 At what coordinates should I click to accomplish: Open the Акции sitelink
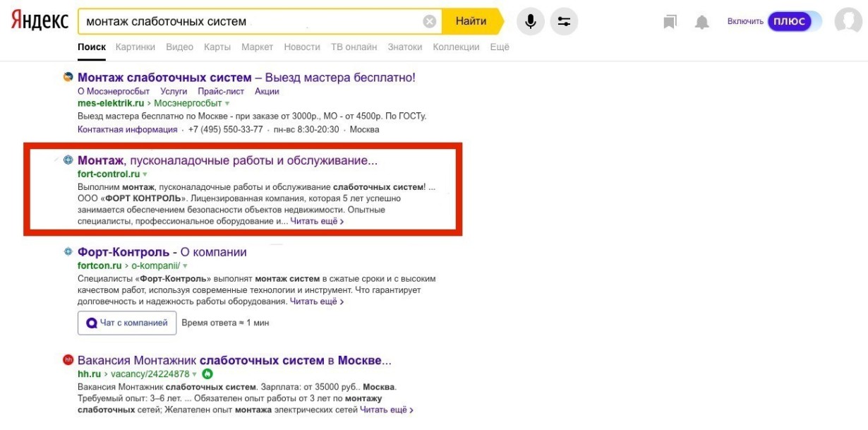[x=267, y=91]
